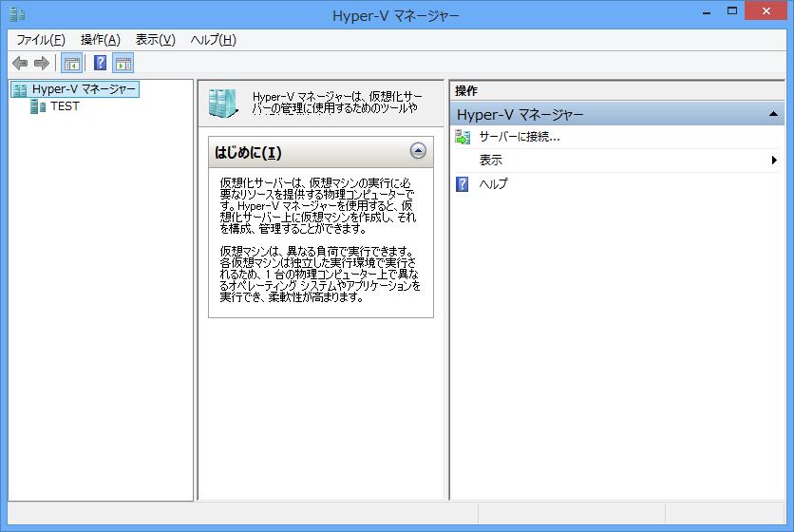
Task: Open the 操作(A) menu
Action: tap(101, 40)
